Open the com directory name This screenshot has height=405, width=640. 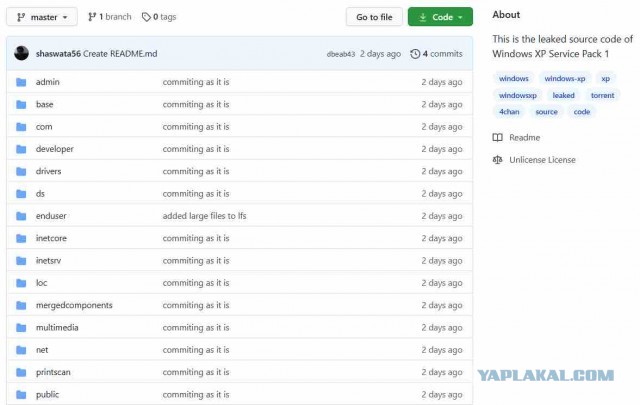[44, 127]
